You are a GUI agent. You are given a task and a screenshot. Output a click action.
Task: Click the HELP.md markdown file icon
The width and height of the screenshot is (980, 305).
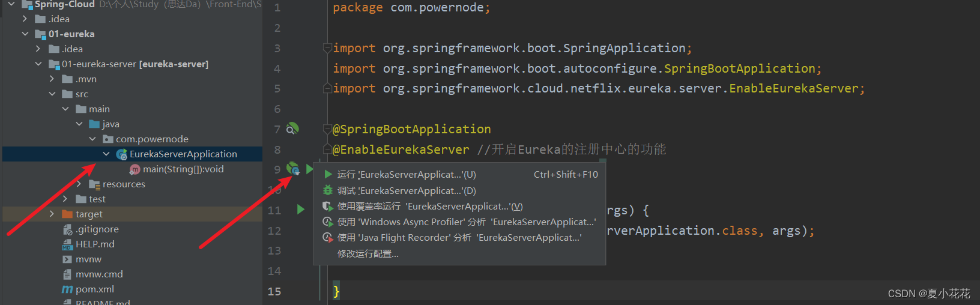pos(67,244)
